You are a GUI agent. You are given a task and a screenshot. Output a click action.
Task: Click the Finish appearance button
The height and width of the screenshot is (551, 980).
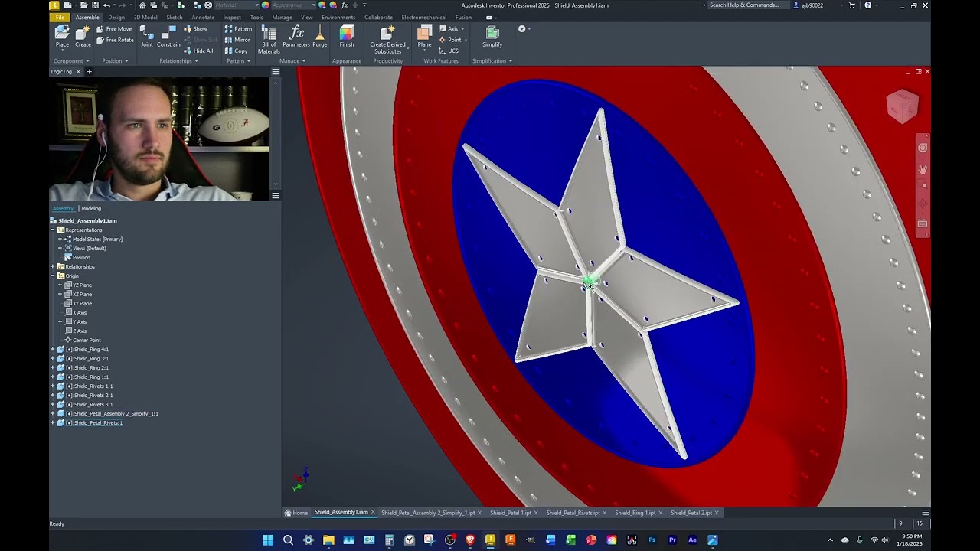click(347, 37)
